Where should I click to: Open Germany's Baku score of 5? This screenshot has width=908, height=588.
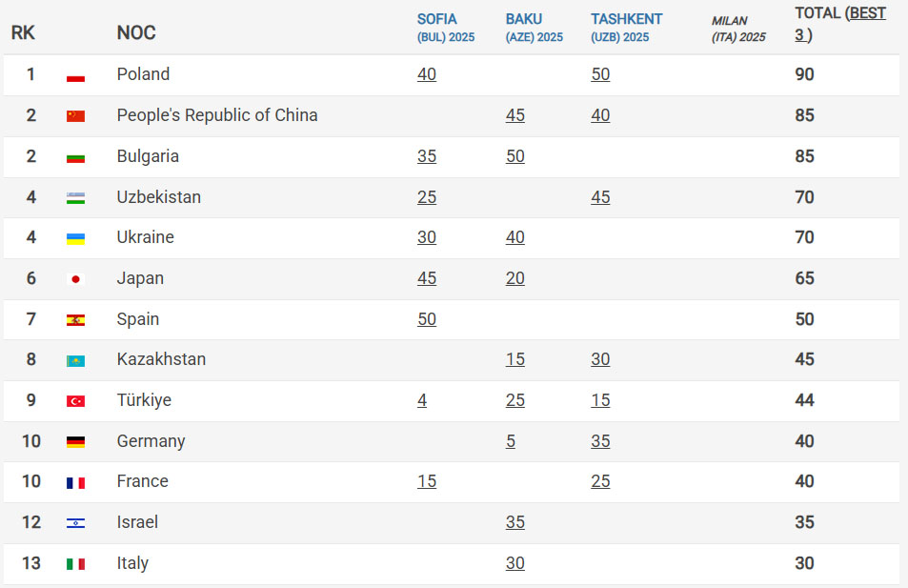pos(510,441)
